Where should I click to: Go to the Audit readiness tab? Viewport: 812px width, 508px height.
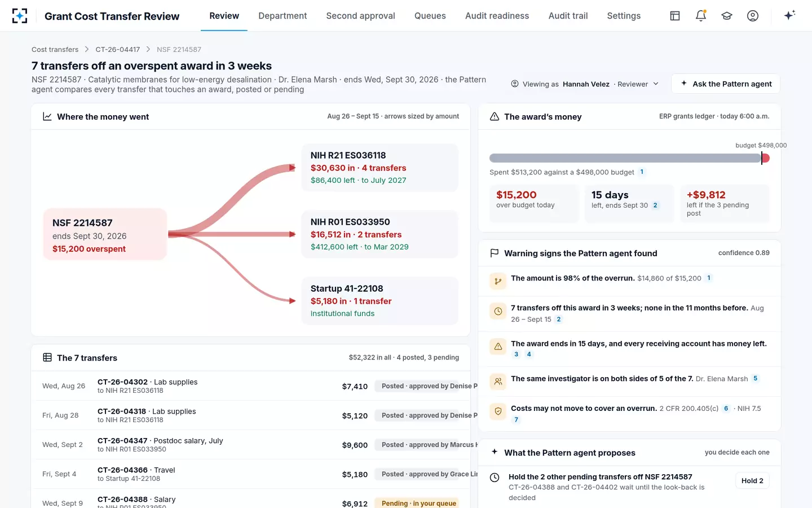[497, 16]
